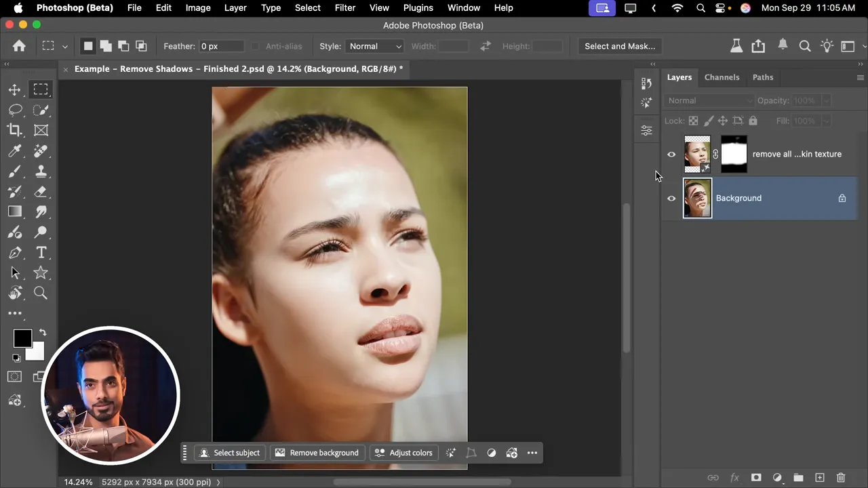868x488 pixels.
Task: Select the Smudge tool
Action: coord(41,211)
